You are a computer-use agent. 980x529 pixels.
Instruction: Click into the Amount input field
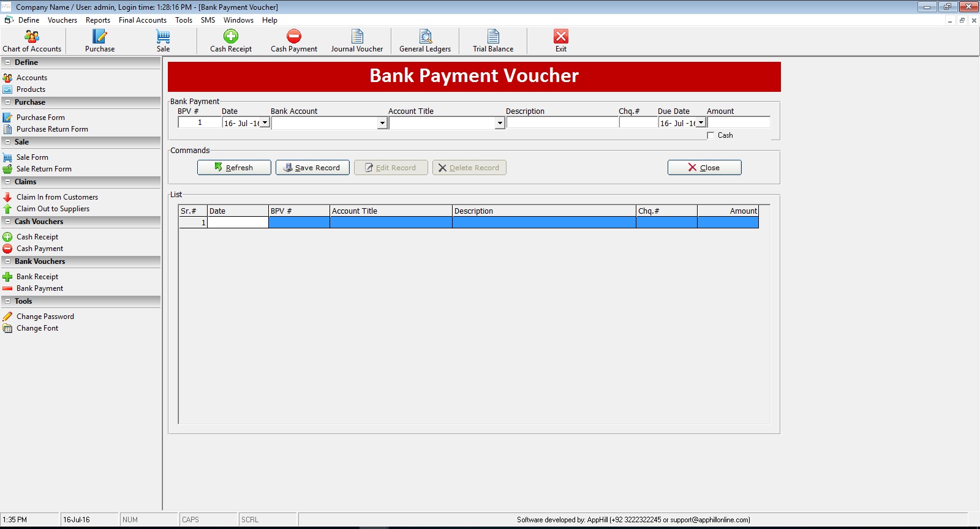pos(739,123)
